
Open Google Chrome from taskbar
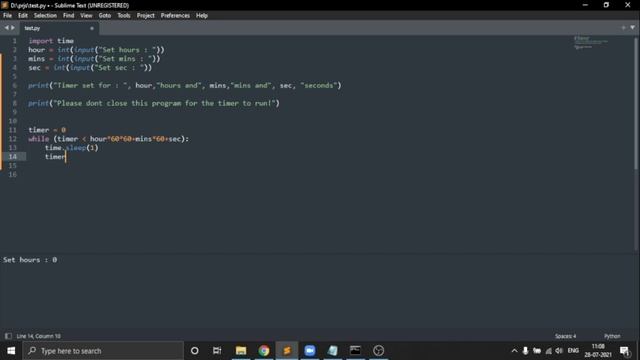(x=264, y=351)
